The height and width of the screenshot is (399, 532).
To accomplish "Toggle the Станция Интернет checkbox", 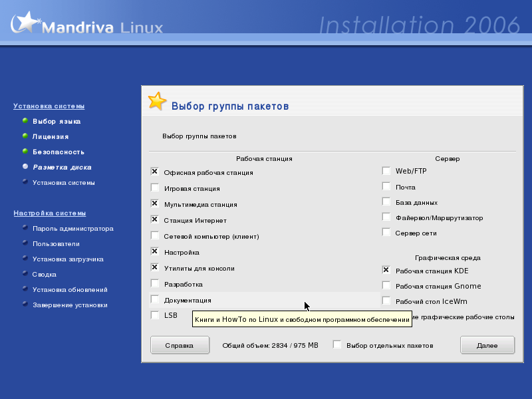I will (155, 219).
